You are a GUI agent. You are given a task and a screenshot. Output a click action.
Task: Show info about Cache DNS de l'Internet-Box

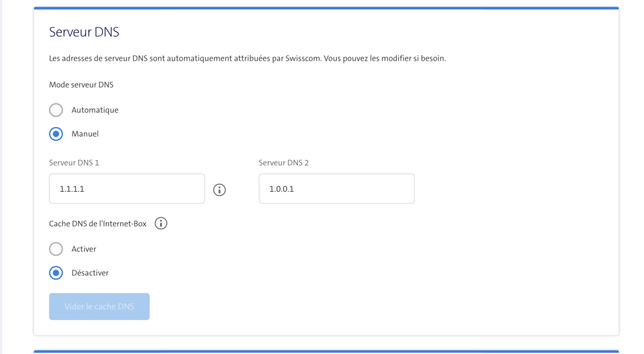[x=161, y=224]
